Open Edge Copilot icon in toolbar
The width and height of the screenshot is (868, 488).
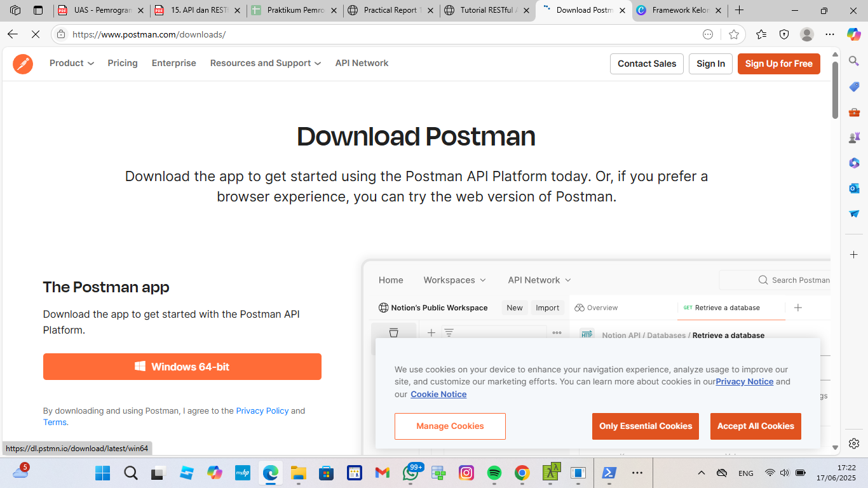click(853, 34)
